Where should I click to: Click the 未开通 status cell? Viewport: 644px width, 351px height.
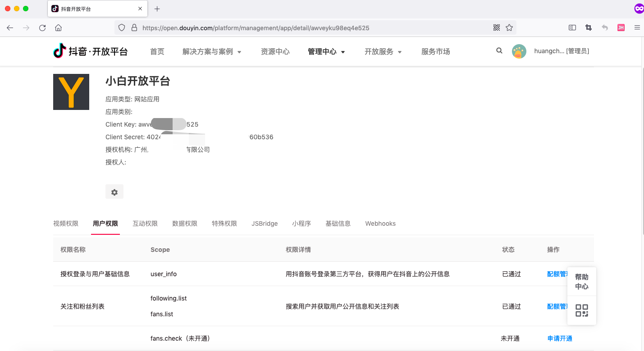(510, 338)
